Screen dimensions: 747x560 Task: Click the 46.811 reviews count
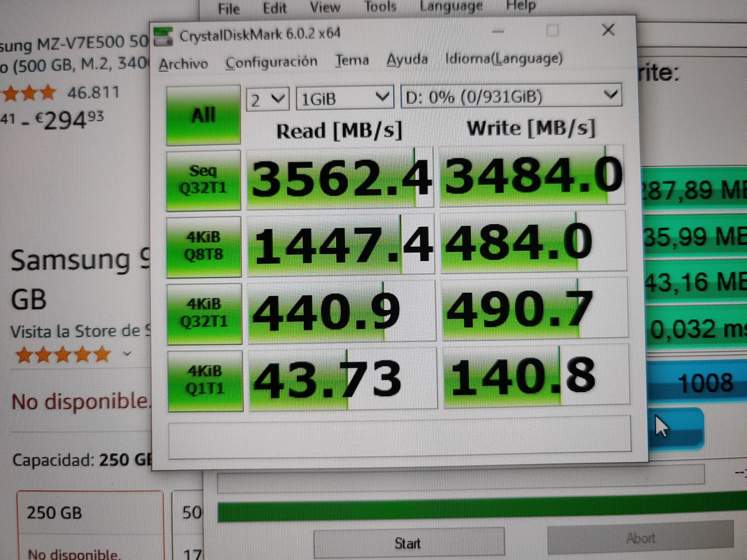coord(93,92)
